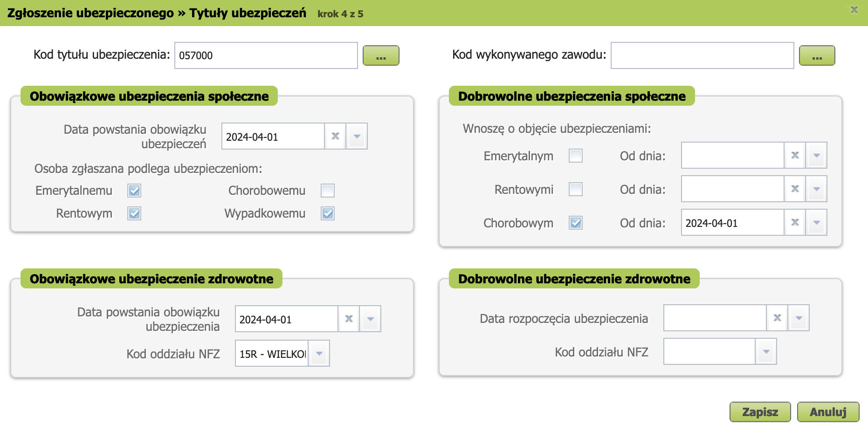Browse occupation codes with ellipsis button
868x431 pixels.
tap(817, 55)
